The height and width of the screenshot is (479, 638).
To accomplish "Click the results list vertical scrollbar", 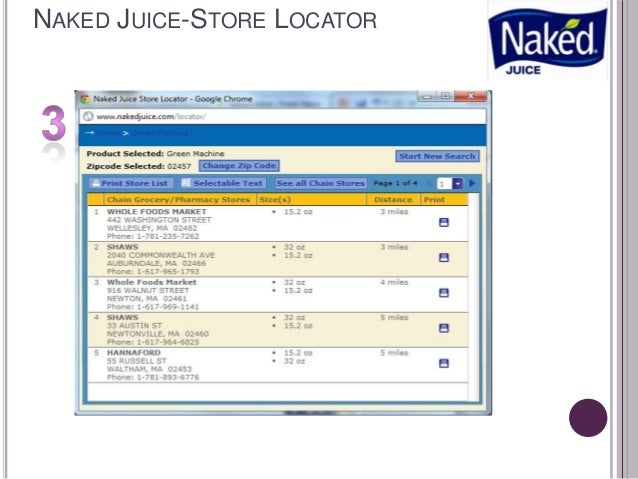I will coord(473,297).
